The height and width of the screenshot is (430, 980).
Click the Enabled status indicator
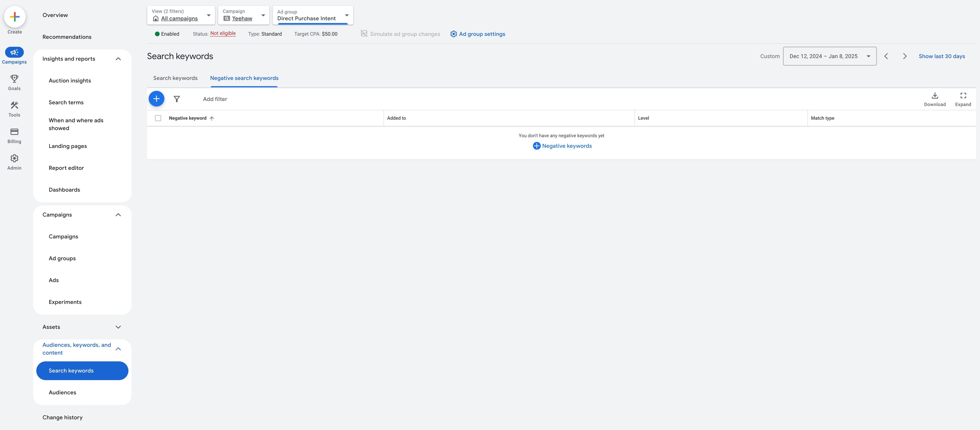(167, 34)
